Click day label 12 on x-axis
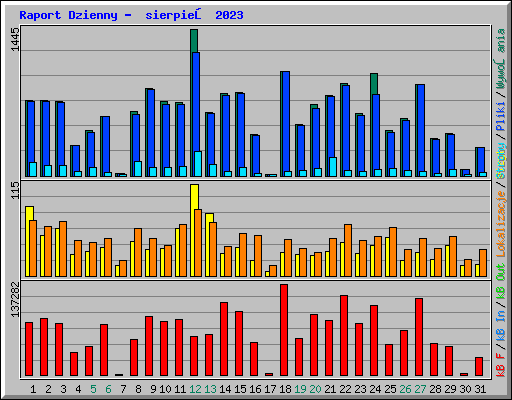The width and height of the screenshot is (512, 400). coord(195,389)
